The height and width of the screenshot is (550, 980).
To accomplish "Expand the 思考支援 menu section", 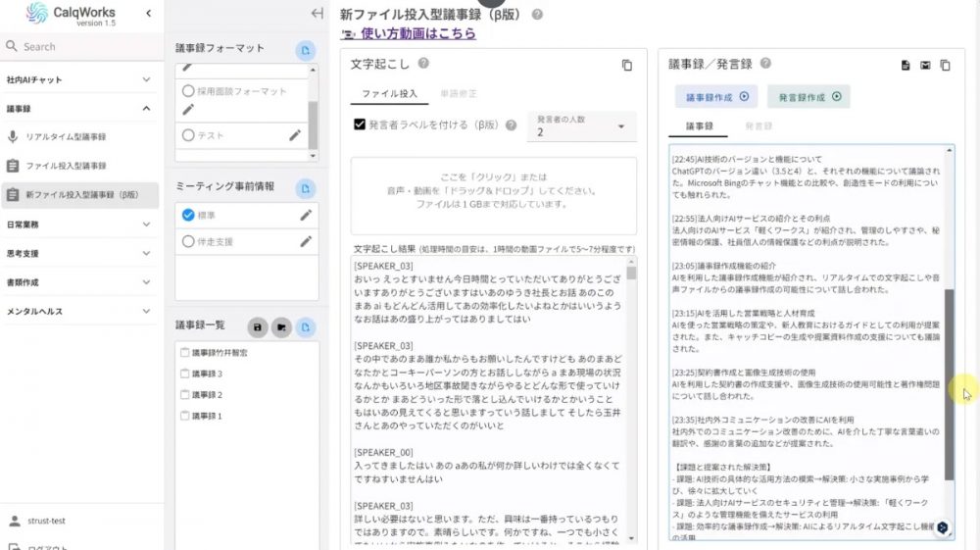I will (78, 253).
